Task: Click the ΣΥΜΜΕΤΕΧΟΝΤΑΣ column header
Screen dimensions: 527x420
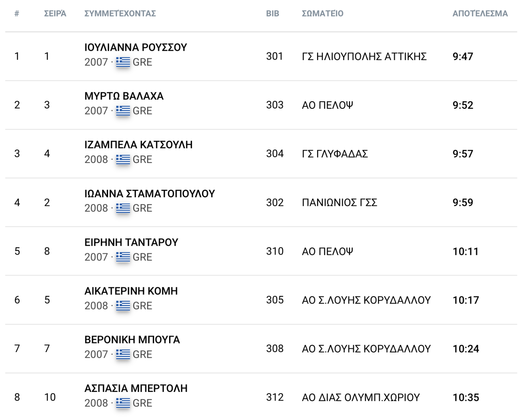Action: point(120,14)
